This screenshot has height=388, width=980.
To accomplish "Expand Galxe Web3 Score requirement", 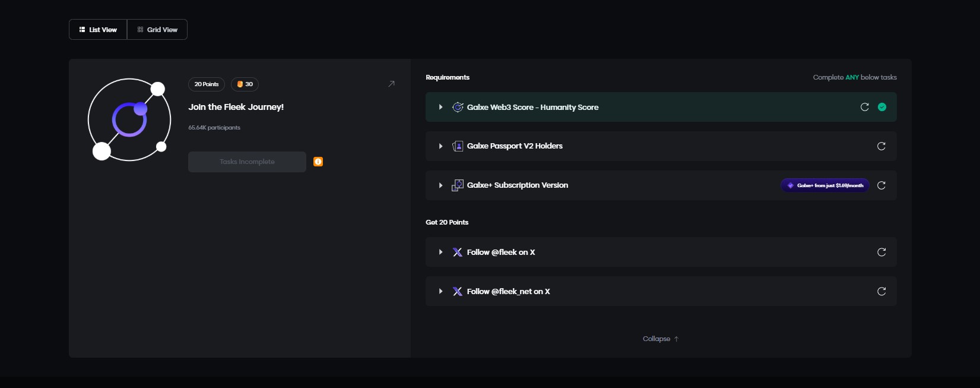I will 440,107.
